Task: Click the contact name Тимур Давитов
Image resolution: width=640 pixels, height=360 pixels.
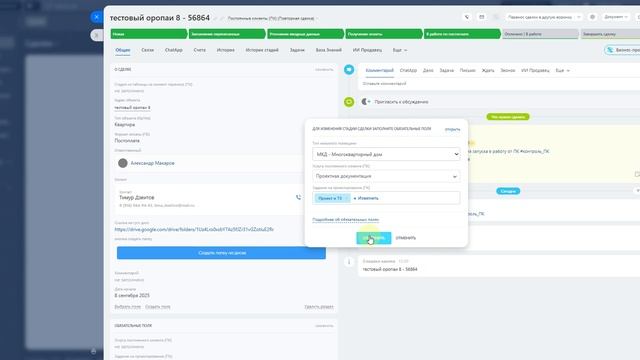Action: (x=136, y=198)
